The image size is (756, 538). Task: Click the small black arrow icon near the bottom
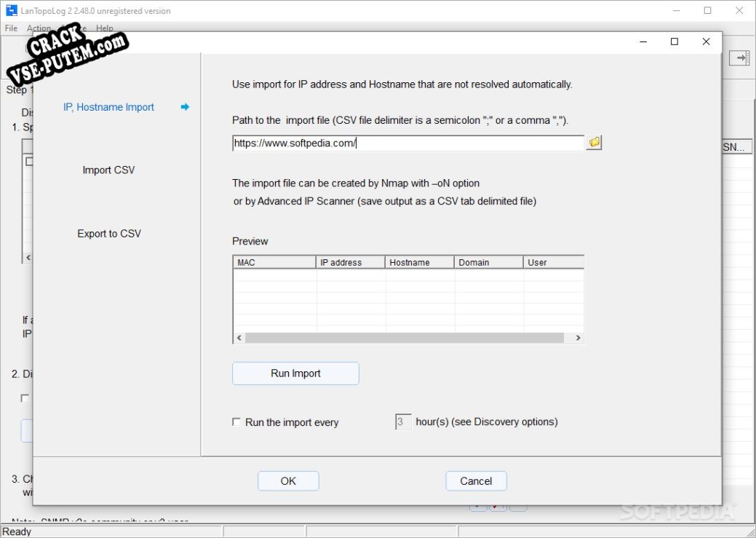[x=477, y=506]
